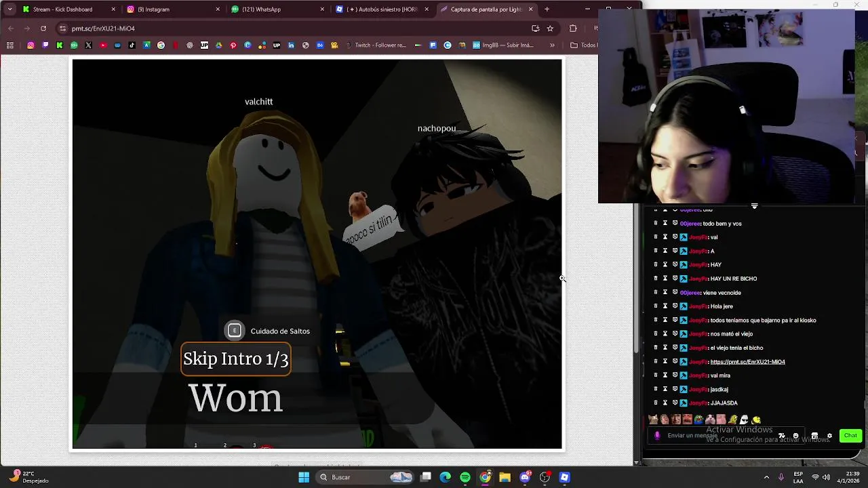Open the TikTok bookmark icon
Viewport: 868px width, 488px height.
click(132, 45)
